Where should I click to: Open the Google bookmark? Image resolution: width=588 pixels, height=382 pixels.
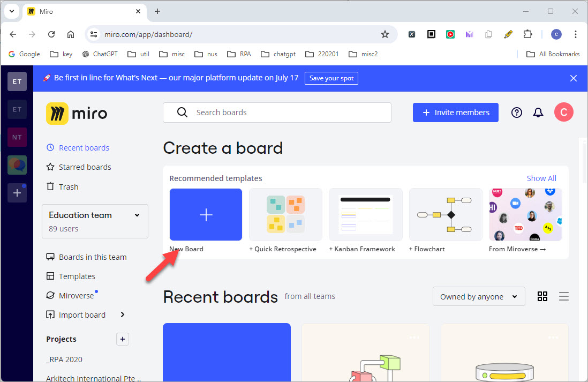click(x=25, y=54)
